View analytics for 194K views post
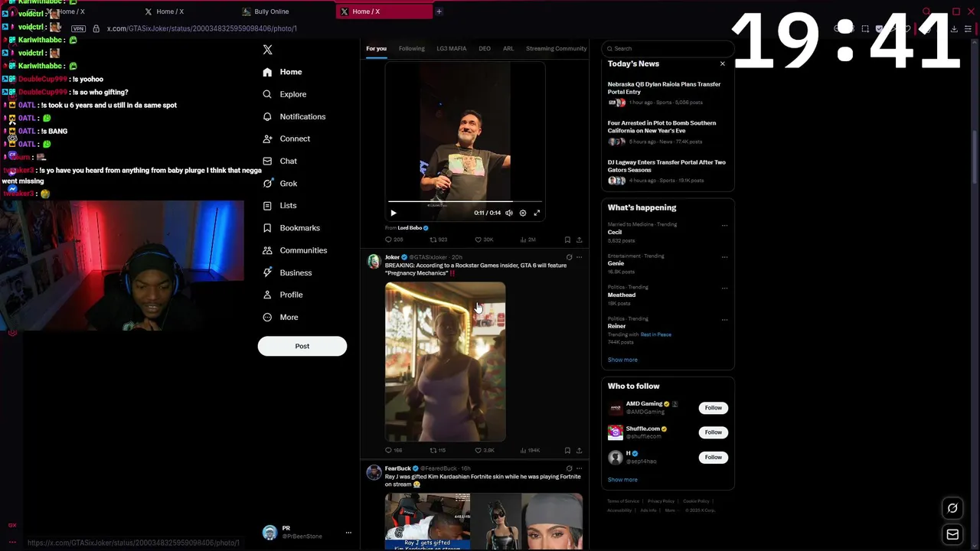This screenshot has height=551, width=980. tap(529, 450)
